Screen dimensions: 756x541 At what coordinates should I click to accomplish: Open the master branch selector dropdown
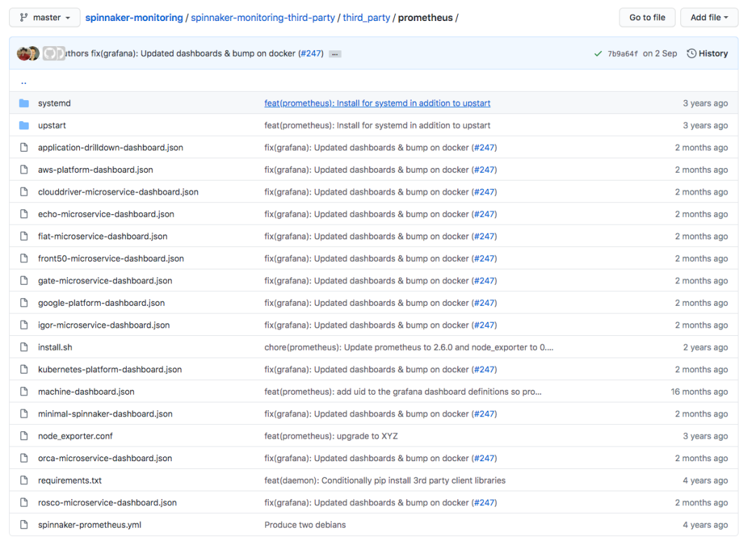[x=44, y=17]
